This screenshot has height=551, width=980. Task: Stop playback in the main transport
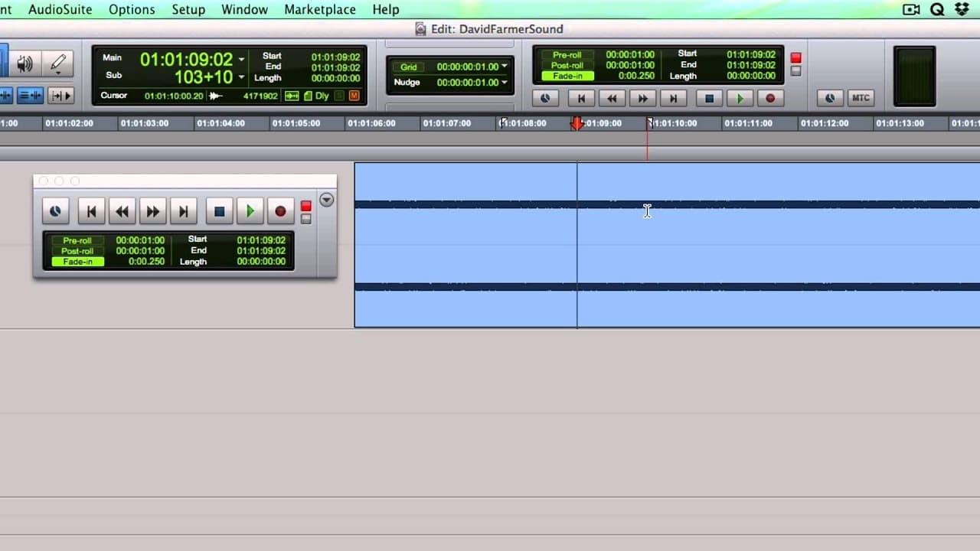[x=709, y=98]
